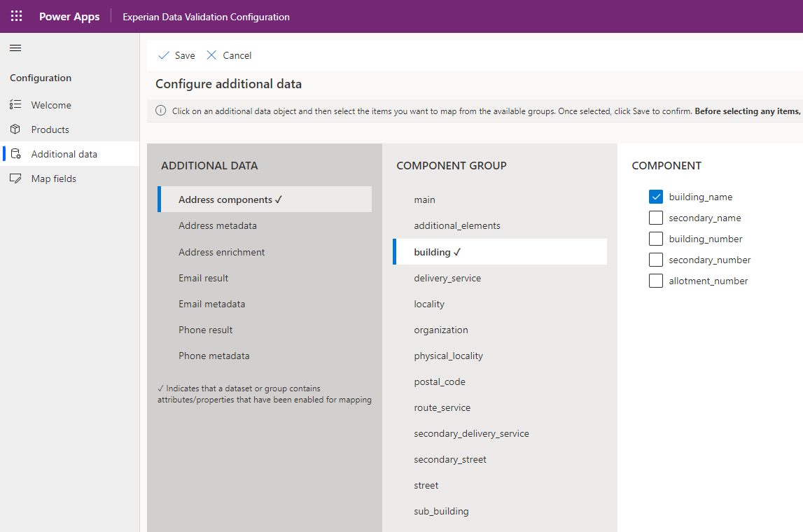Open the Welcome navigation entry
The height and width of the screenshot is (532, 803).
coord(52,104)
